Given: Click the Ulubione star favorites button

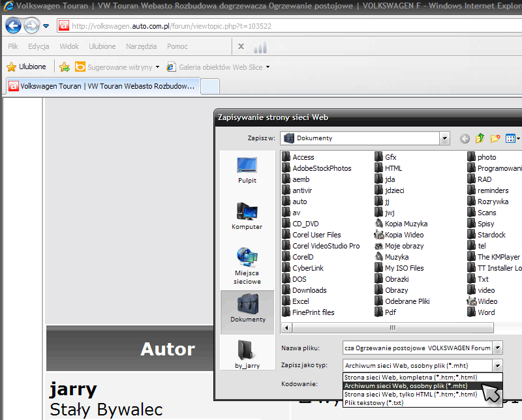Looking at the screenshot, I should tap(26, 67).
